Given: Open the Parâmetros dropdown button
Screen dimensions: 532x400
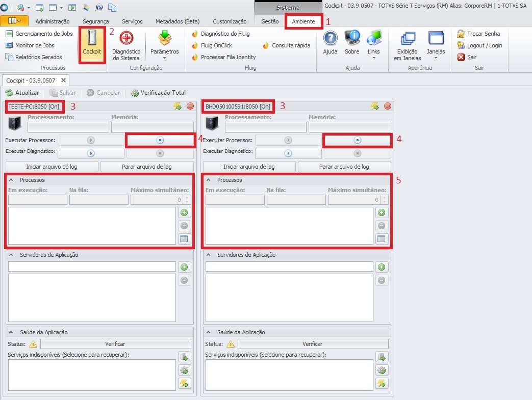Looking at the screenshot, I should point(165,45).
